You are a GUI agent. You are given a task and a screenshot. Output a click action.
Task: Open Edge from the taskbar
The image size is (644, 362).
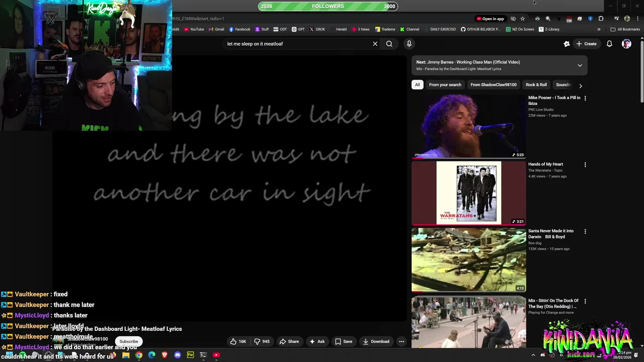pyautogui.click(x=151, y=355)
